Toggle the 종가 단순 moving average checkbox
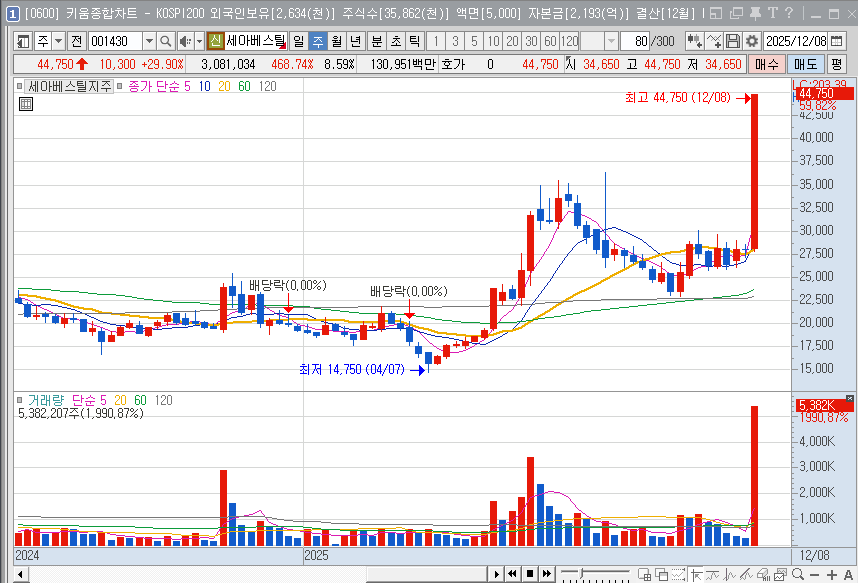858x583 pixels. pos(119,86)
